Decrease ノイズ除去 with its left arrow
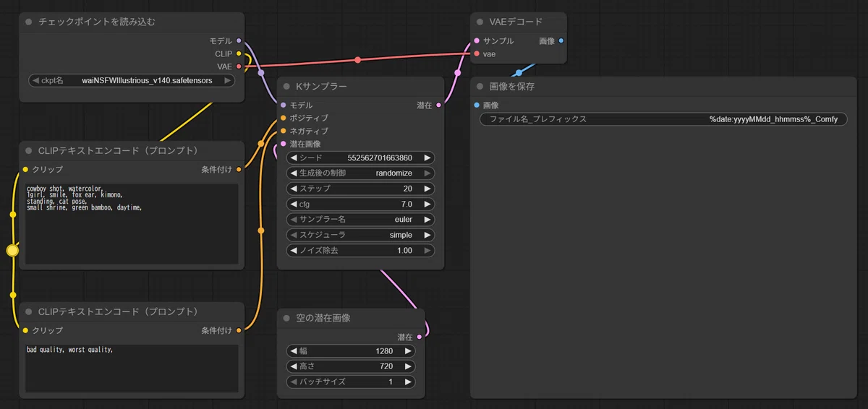The image size is (868, 409). click(x=294, y=251)
